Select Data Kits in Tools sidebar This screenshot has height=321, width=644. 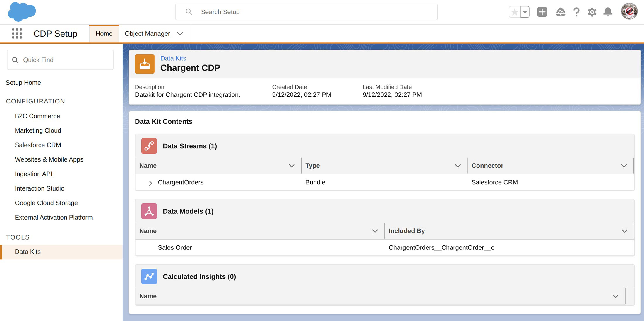61,252
